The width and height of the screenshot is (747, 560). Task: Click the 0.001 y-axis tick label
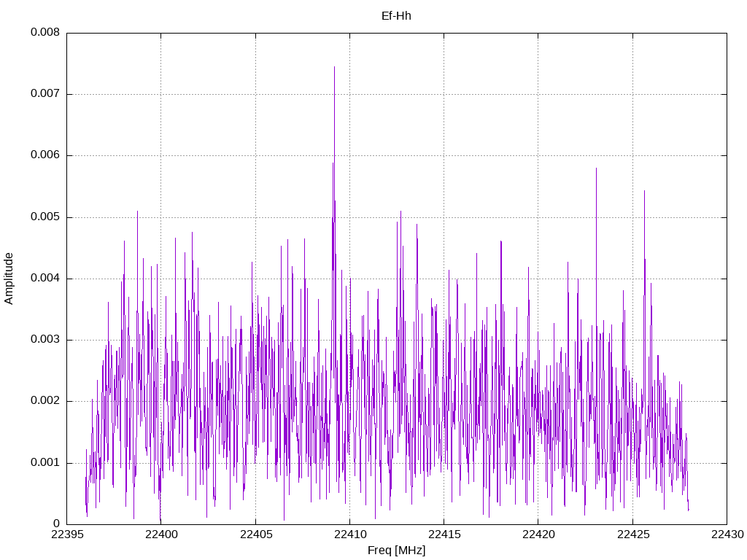click(45, 462)
